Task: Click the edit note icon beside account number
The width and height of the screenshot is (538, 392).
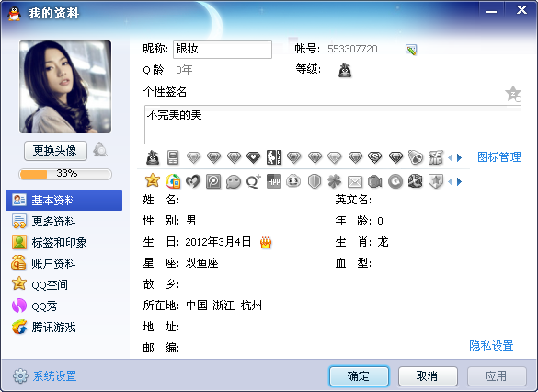Action: click(411, 50)
